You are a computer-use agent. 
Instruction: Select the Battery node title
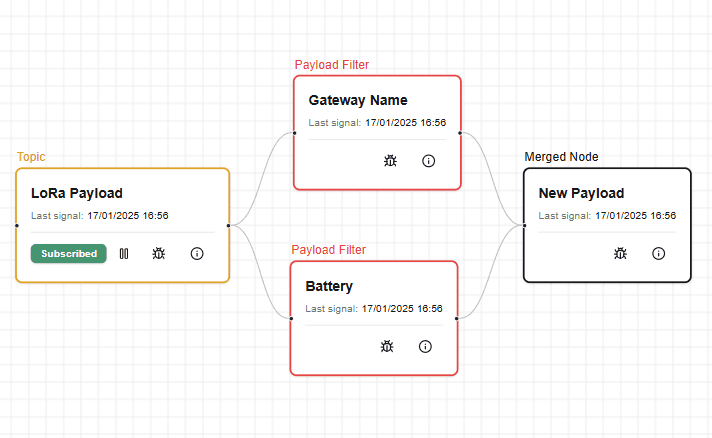pos(329,286)
